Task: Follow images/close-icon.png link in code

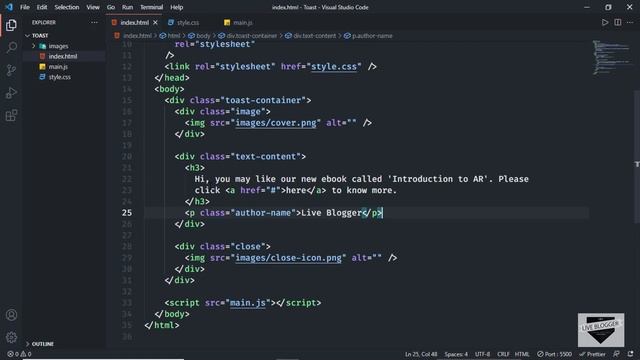Action: pyautogui.click(x=289, y=258)
